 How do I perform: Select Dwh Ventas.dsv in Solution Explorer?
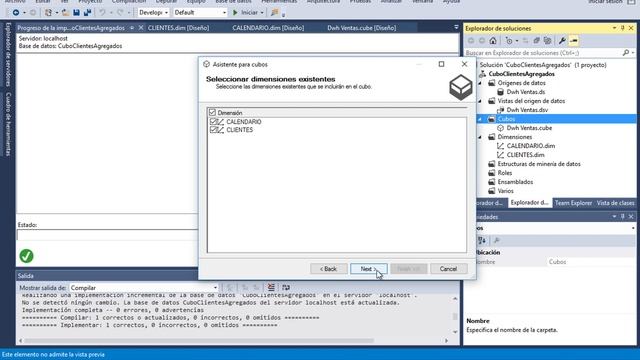pos(527,110)
